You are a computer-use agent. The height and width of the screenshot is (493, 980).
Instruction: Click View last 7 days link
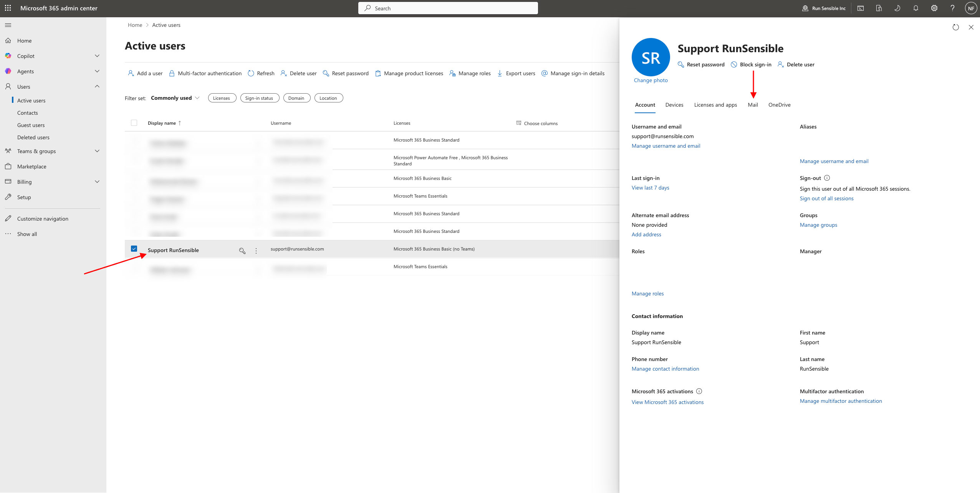650,188
